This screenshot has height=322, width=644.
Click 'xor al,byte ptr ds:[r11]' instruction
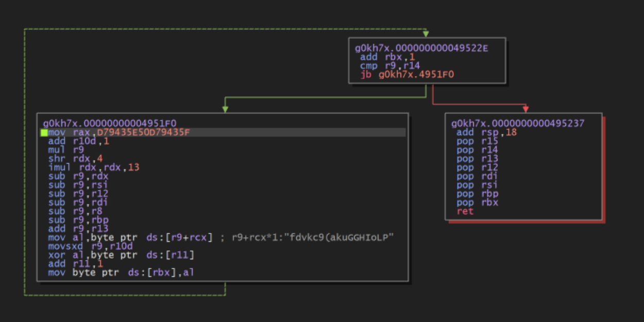tap(121, 255)
